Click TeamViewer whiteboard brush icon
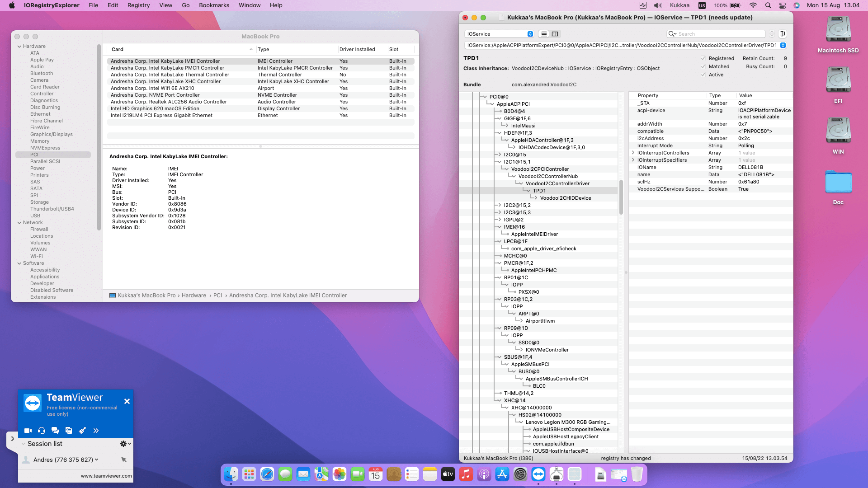 click(x=82, y=431)
